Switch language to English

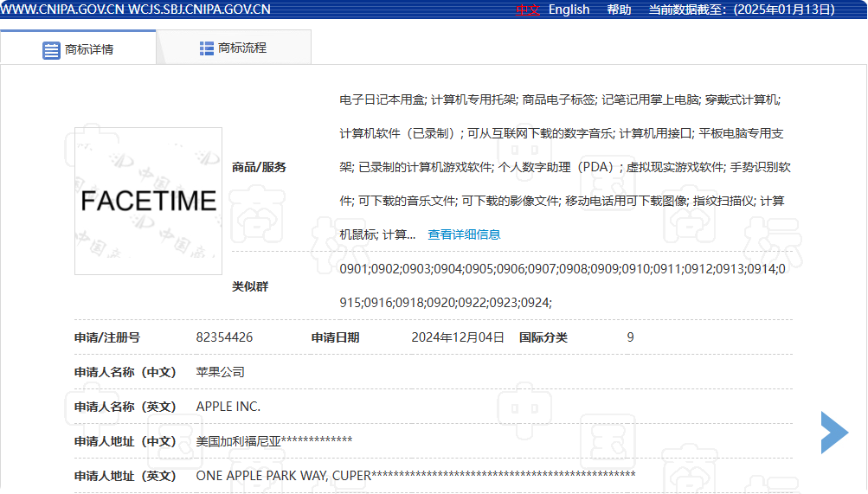[569, 10]
